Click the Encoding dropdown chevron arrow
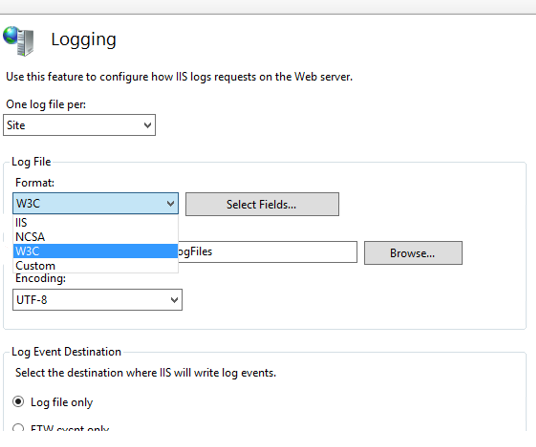 coord(174,300)
